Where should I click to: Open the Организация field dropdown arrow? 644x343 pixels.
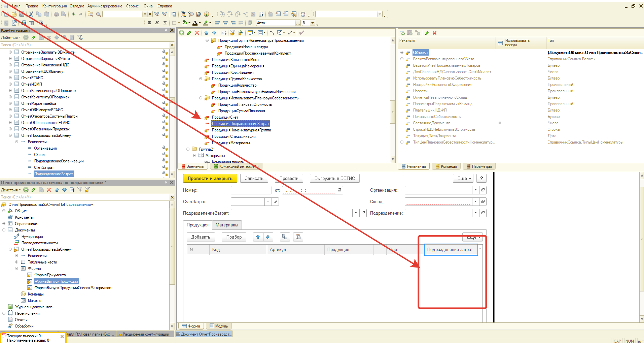coord(475,190)
